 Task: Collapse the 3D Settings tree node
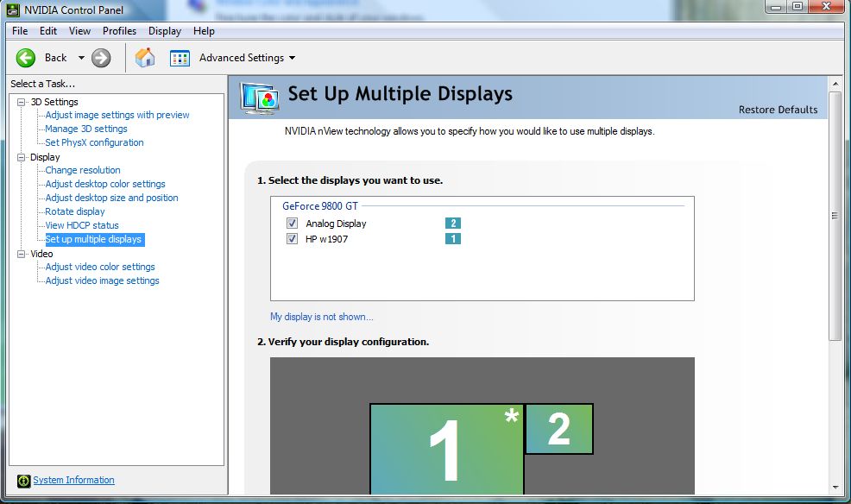pyautogui.click(x=22, y=102)
